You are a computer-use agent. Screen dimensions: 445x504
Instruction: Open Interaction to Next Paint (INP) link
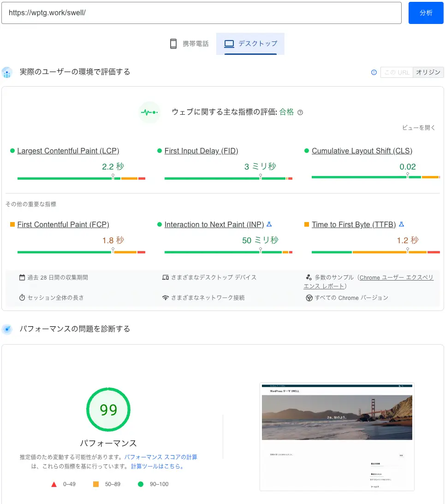click(214, 224)
